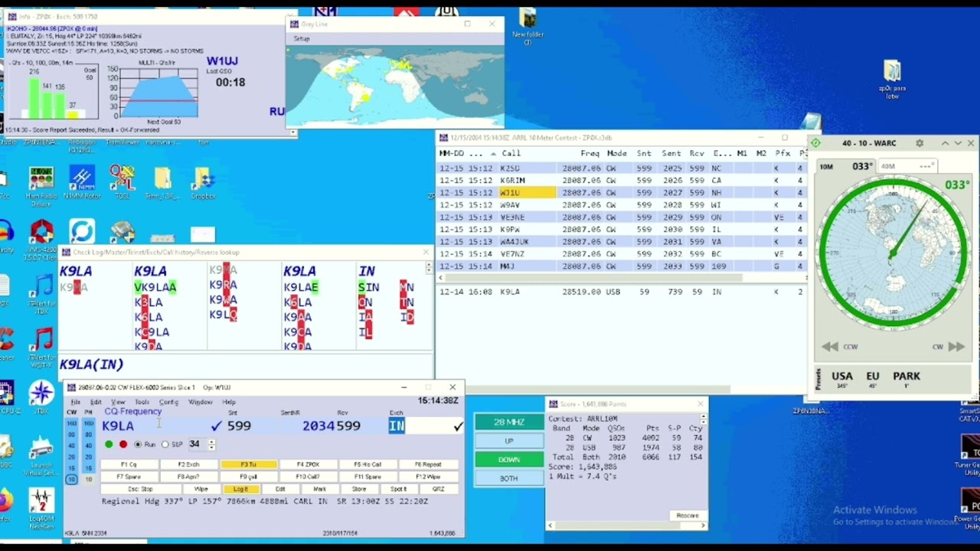Open the Tuner Genius utility desktop icon

tap(970, 452)
